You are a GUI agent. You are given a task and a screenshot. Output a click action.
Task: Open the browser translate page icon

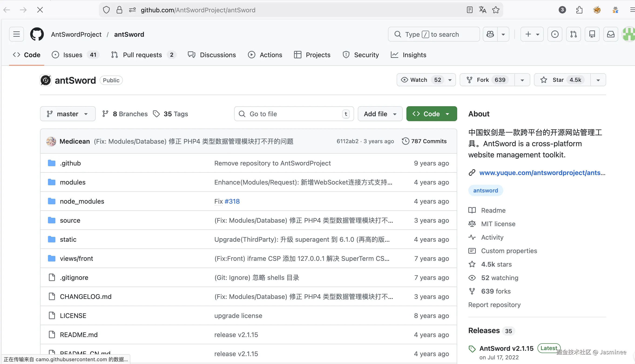point(482,10)
